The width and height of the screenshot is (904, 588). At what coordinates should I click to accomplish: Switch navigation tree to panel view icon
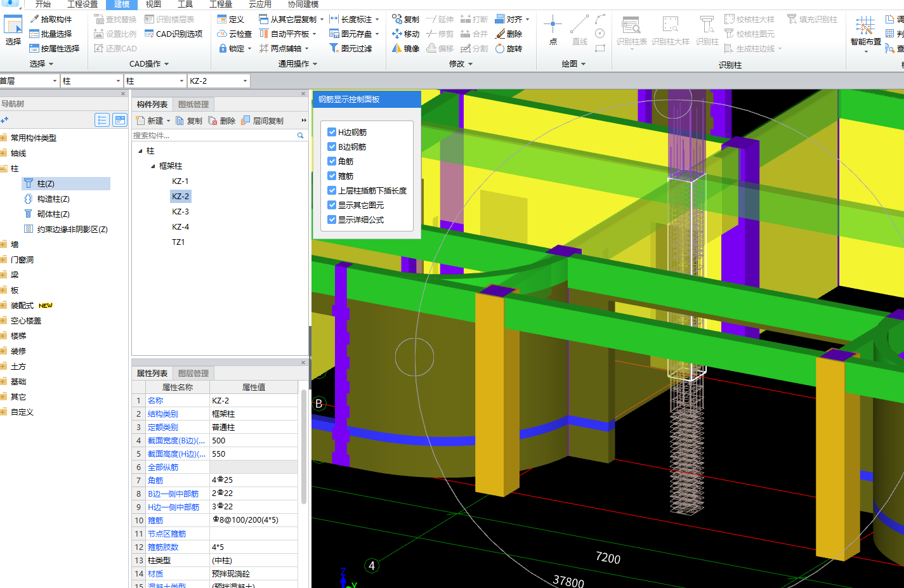pyautogui.click(x=120, y=120)
